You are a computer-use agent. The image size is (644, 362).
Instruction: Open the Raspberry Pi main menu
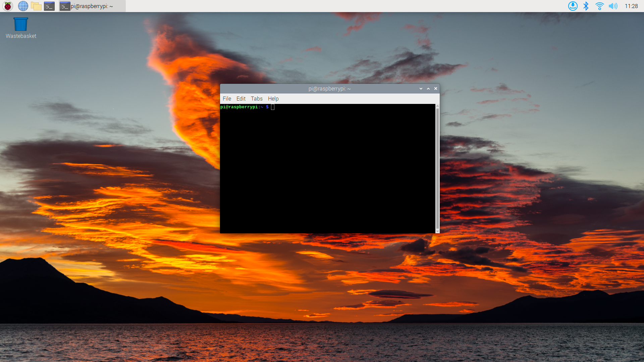click(x=7, y=6)
